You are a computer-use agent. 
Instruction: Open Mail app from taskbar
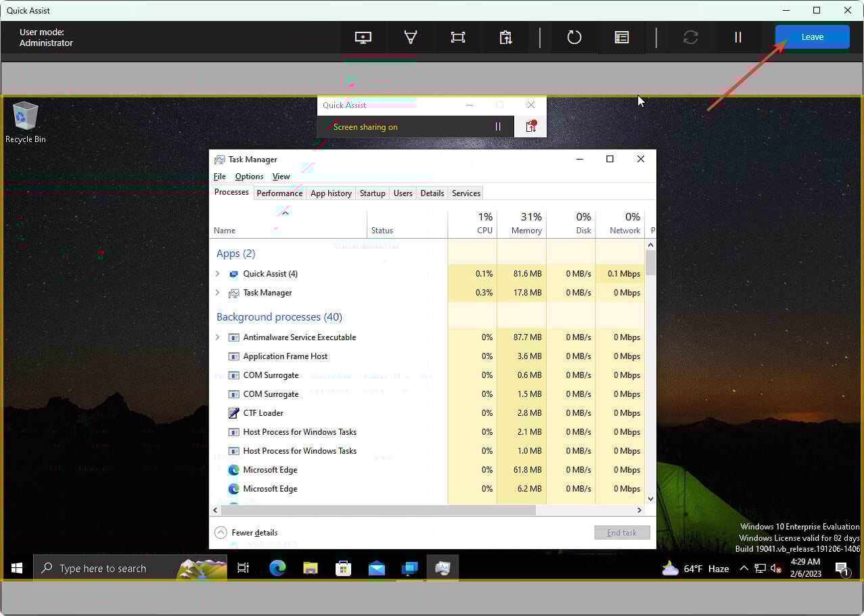377,568
